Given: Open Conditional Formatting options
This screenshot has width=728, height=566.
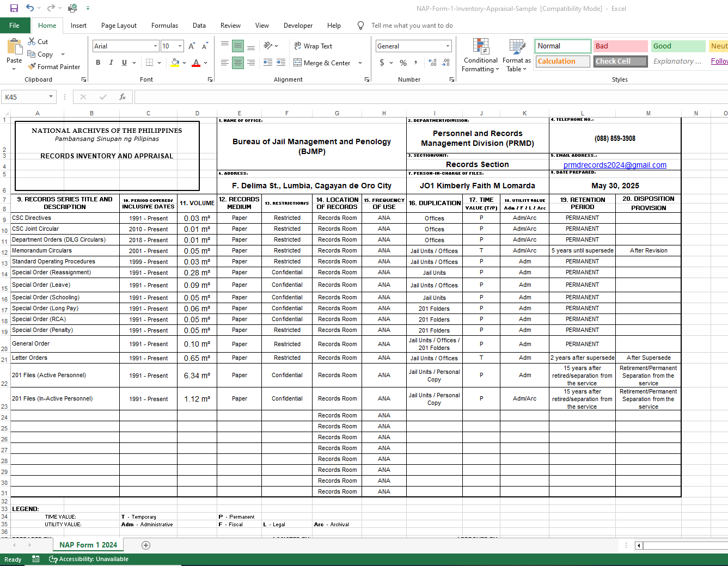Looking at the screenshot, I should (480, 55).
